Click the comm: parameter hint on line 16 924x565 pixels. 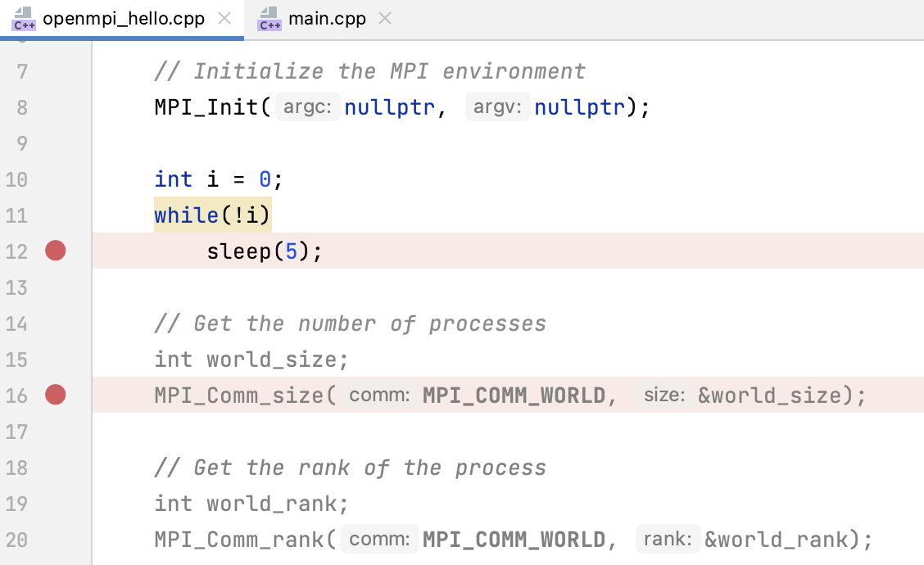tap(379, 395)
